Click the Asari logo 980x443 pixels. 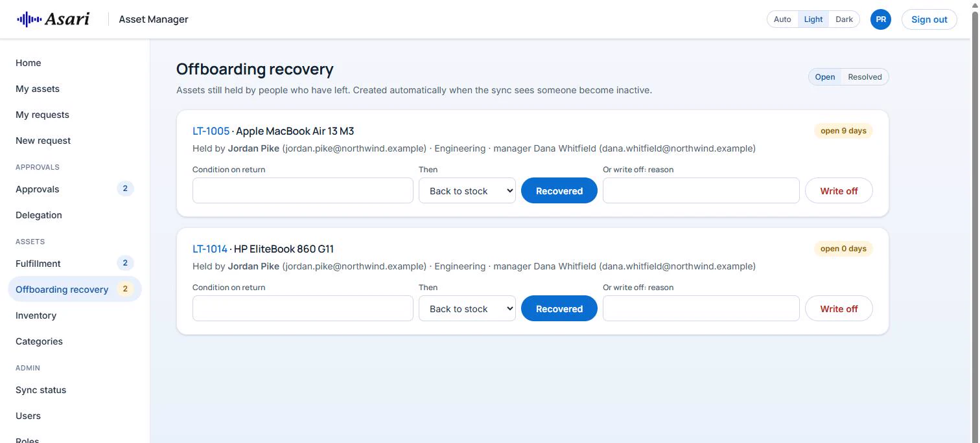[53, 19]
